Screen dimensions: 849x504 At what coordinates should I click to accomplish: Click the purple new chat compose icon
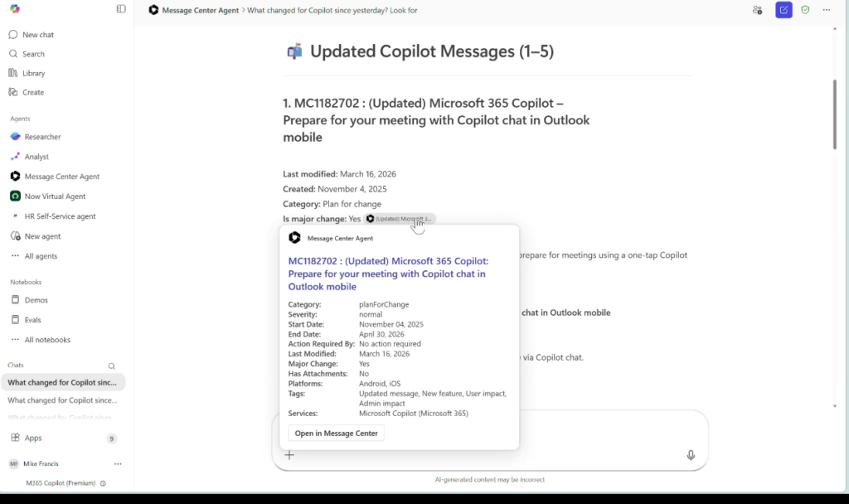(784, 10)
